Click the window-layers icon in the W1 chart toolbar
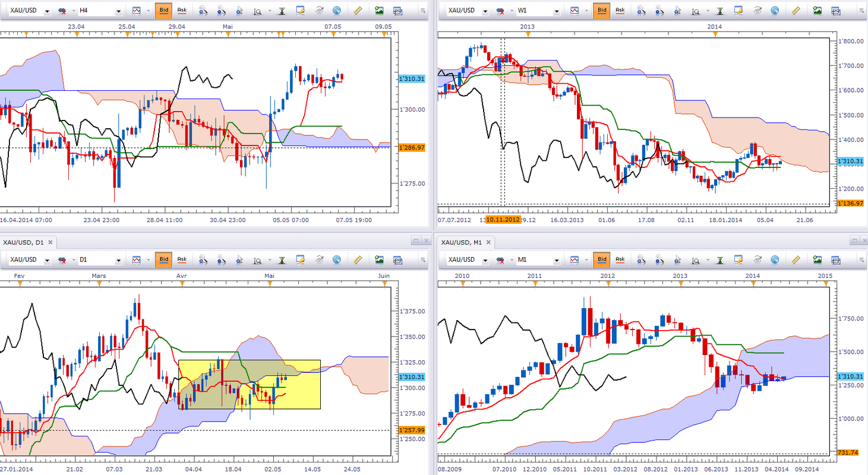The image size is (868, 475). click(x=836, y=11)
